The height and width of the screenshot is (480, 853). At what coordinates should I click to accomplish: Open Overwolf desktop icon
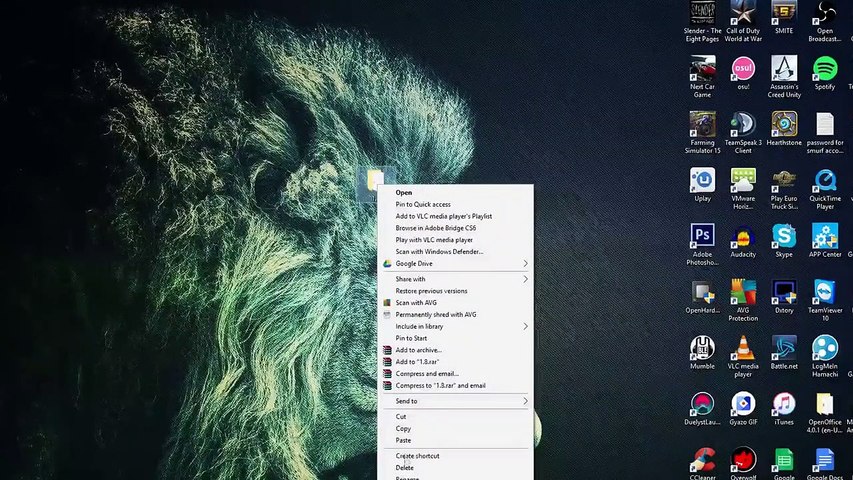pyautogui.click(x=743, y=463)
